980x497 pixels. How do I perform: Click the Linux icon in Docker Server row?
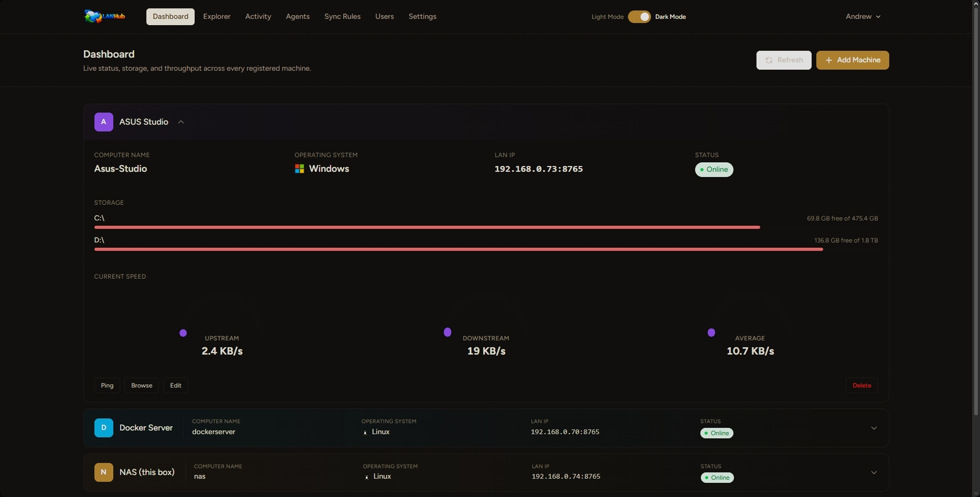pos(366,432)
